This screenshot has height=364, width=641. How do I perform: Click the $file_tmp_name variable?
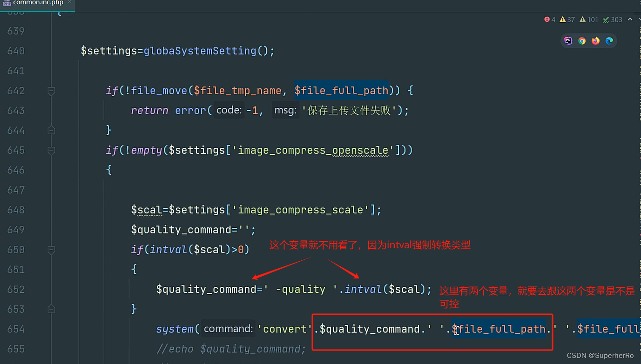click(237, 91)
